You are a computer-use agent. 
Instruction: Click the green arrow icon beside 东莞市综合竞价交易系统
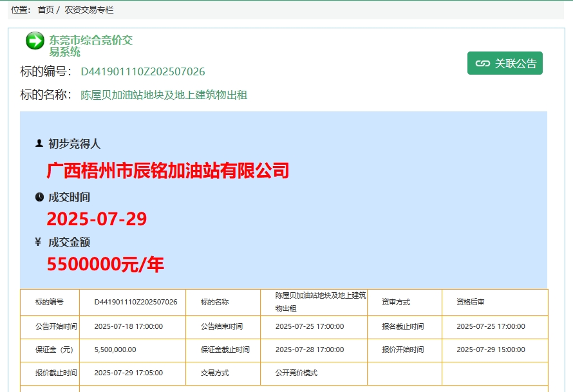(35, 41)
